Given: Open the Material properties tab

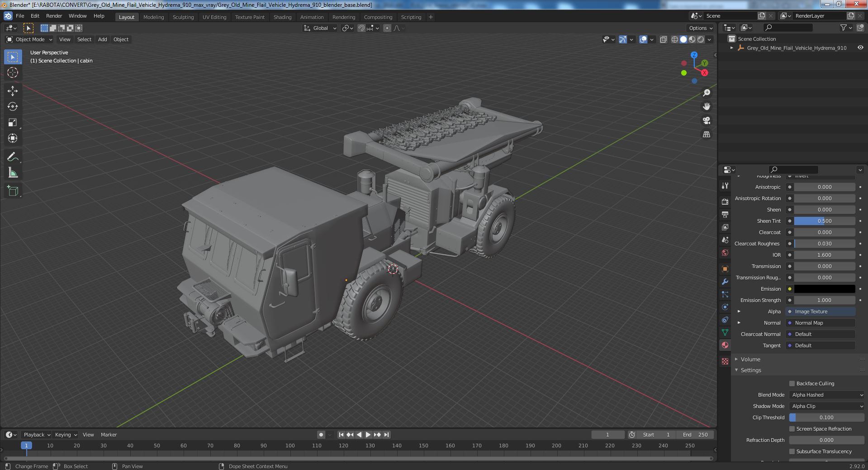Looking at the screenshot, I should (725, 345).
